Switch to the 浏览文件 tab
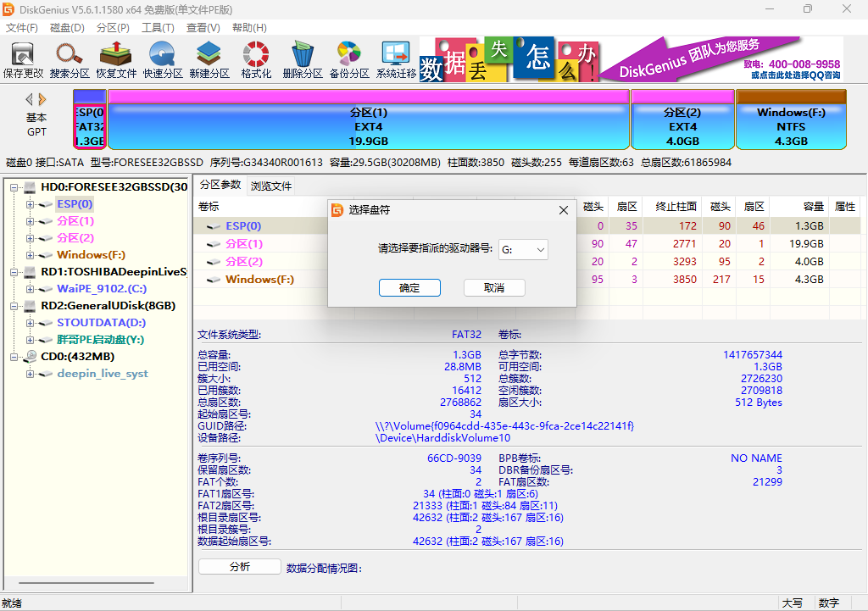This screenshot has width=868, height=611. tap(270, 186)
